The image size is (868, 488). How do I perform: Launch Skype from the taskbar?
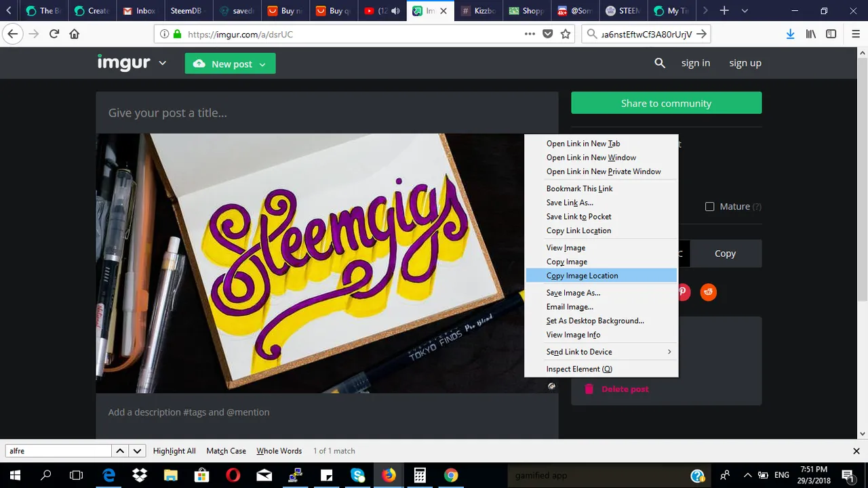coord(357,475)
